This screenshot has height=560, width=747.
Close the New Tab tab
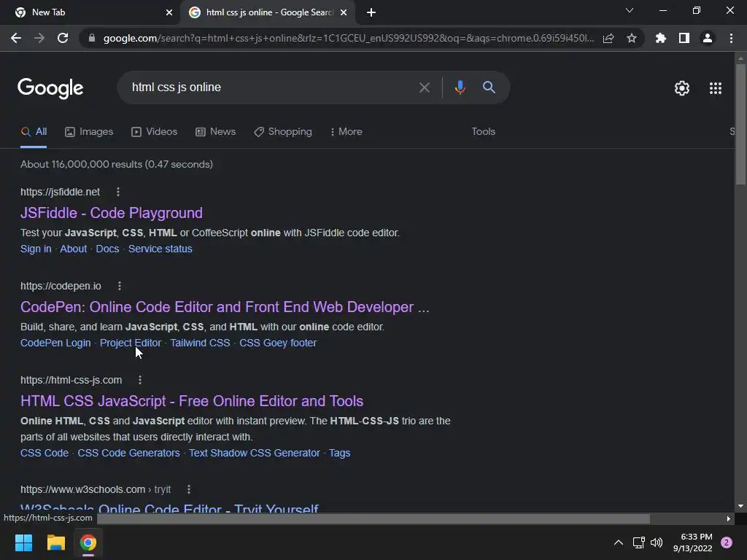pos(169,13)
